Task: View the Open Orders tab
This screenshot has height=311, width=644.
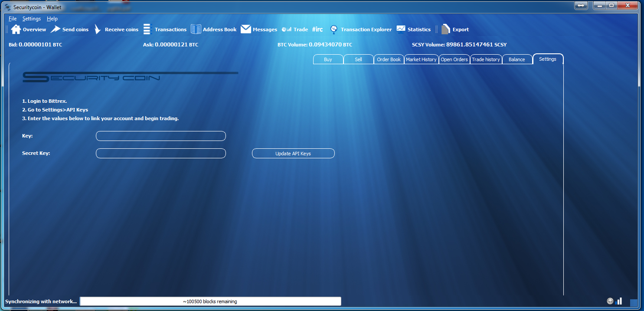Action: click(x=454, y=59)
